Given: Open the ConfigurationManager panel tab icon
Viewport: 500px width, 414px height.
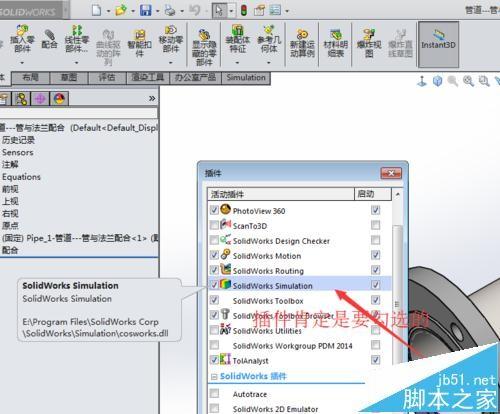Looking at the screenshot, I should (x=22, y=99).
